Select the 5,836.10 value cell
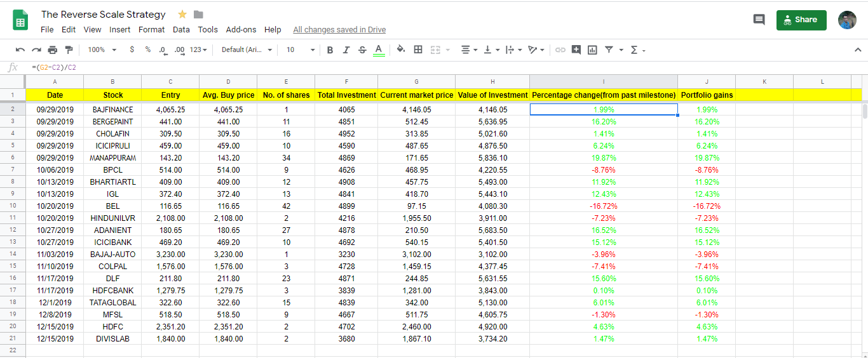The image size is (868, 358). click(492, 158)
